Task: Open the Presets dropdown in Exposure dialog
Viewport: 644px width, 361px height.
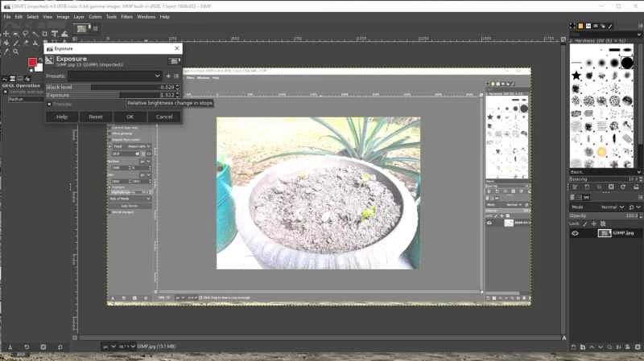Action: (103, 76)
